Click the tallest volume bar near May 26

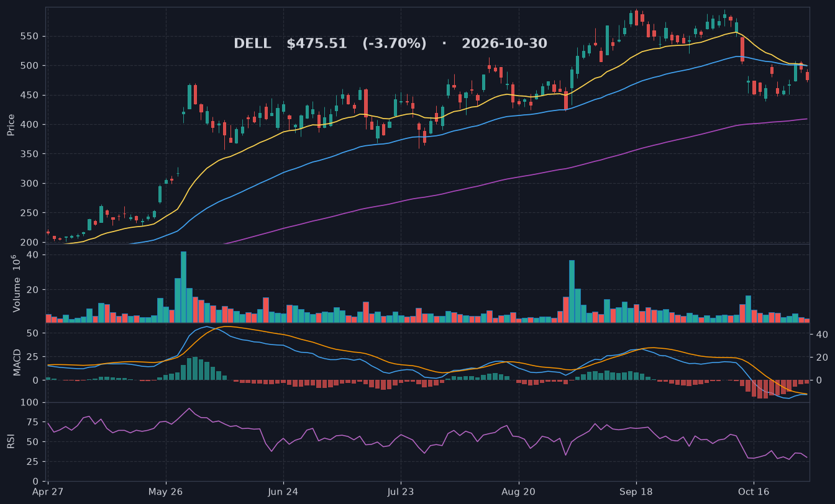[x=183, y=287]
